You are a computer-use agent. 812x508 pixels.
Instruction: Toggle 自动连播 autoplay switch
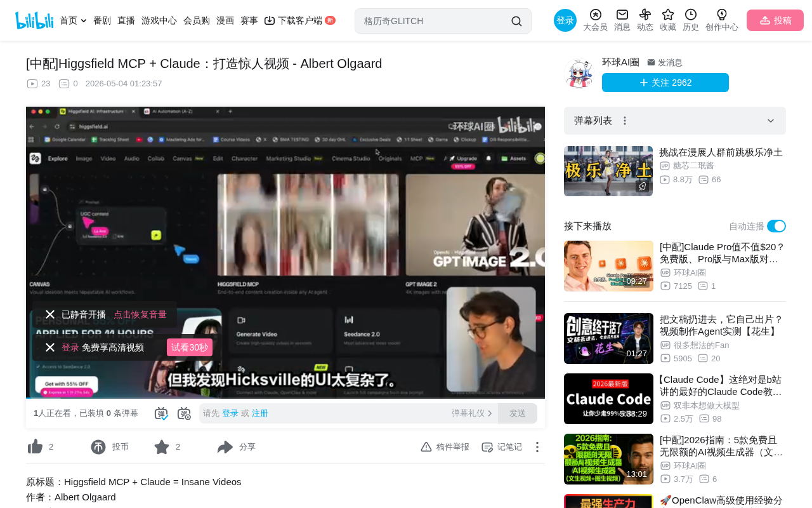(776, 226)
